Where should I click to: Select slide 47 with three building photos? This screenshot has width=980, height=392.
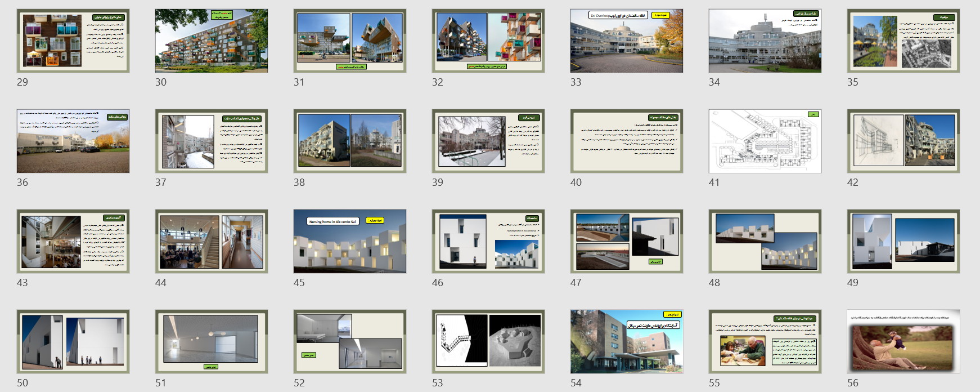coord(627,241)
